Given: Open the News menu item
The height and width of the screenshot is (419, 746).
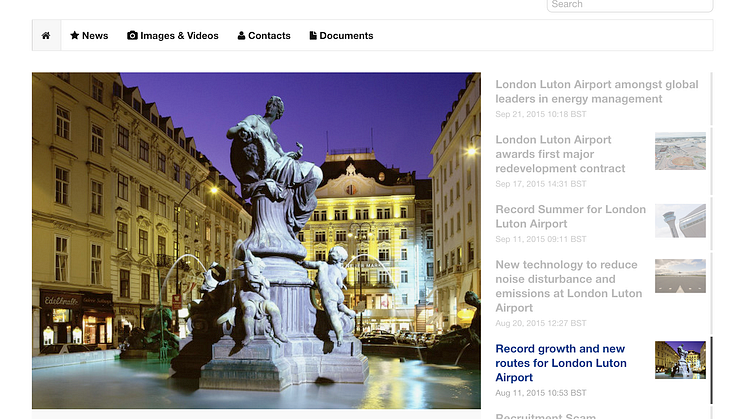Looking at the screenshot, I should point(89,36).
